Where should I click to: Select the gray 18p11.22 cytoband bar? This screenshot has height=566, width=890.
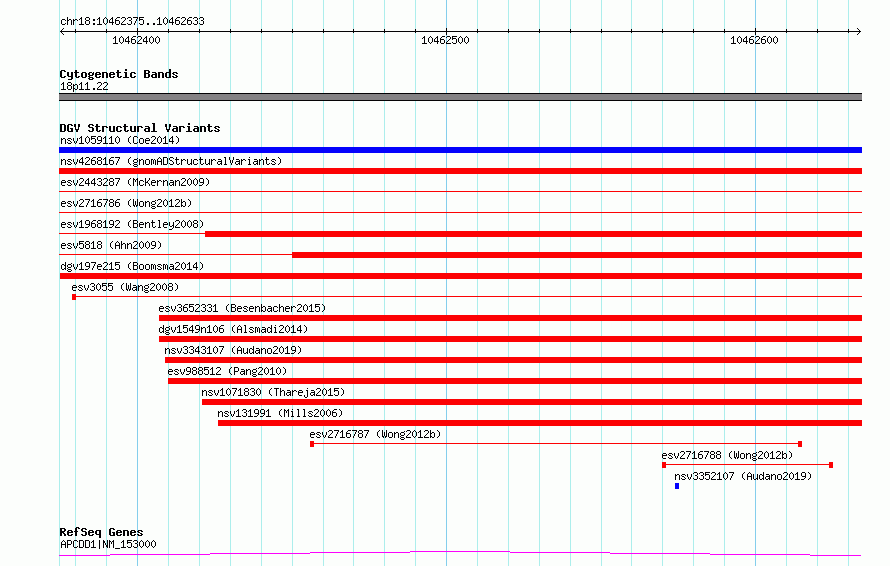coord(460,97)
